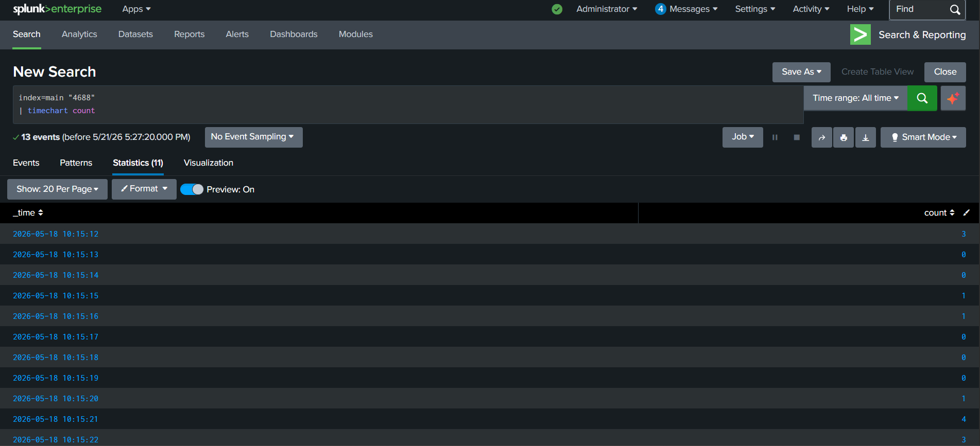Click the Close button
This screenshot has width=980, height=446.
pos(945,72)
